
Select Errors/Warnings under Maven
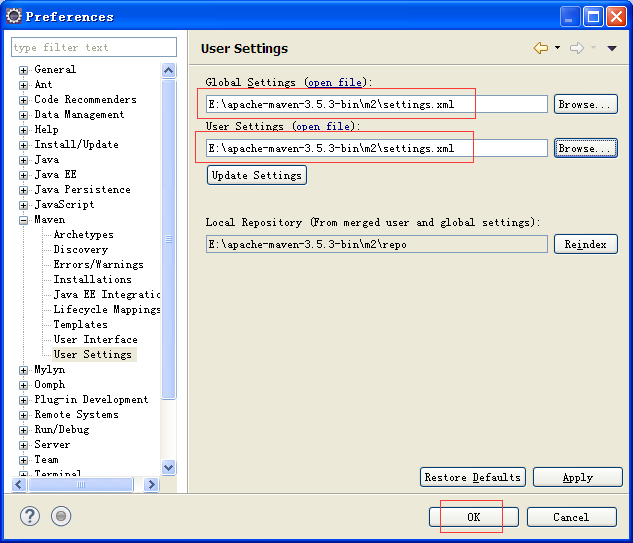click(x=99, y=264)
